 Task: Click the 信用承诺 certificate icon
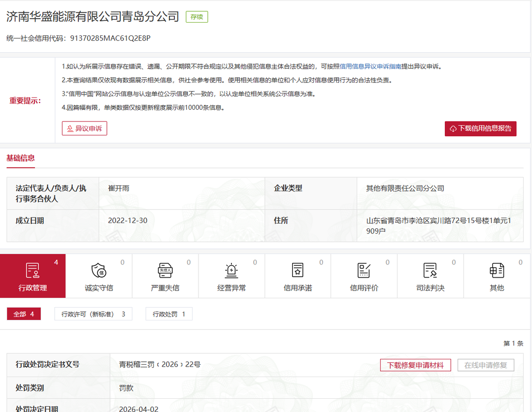pos(298,270)
